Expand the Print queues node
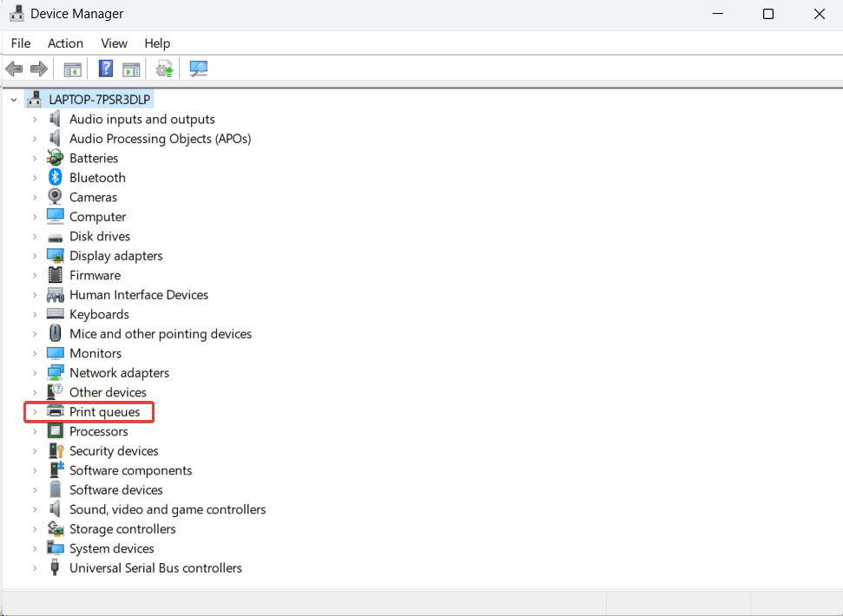 [x=35, y=412]
